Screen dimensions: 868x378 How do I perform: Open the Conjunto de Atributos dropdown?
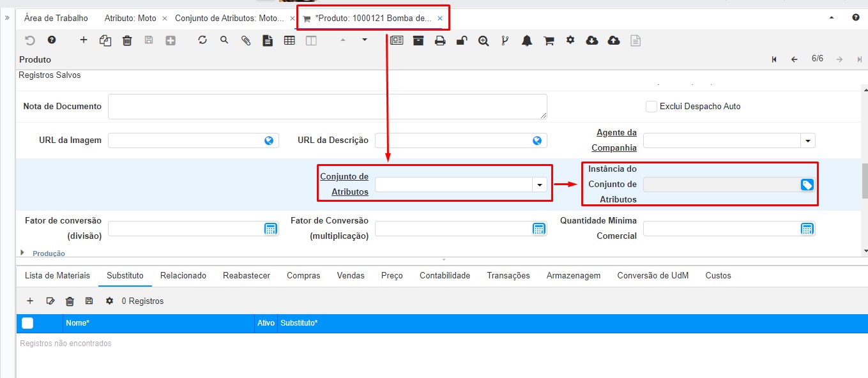pos(540,185)
